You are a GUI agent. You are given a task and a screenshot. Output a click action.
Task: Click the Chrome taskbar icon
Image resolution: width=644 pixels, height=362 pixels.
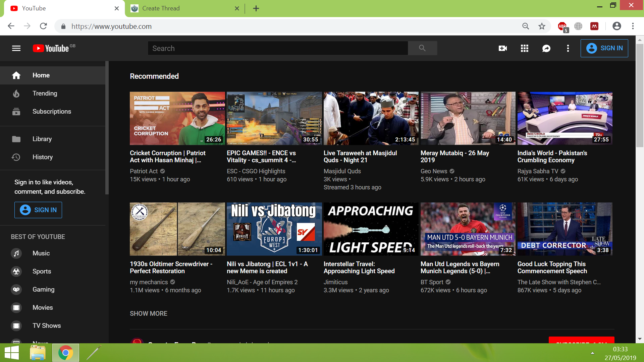point(66,353)
